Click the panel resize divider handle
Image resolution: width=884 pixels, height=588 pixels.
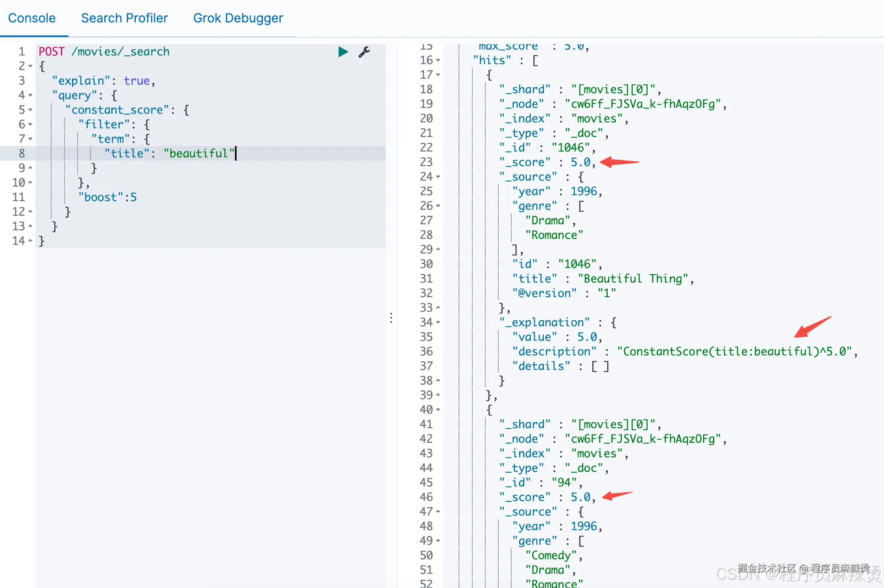click(391, 318)
